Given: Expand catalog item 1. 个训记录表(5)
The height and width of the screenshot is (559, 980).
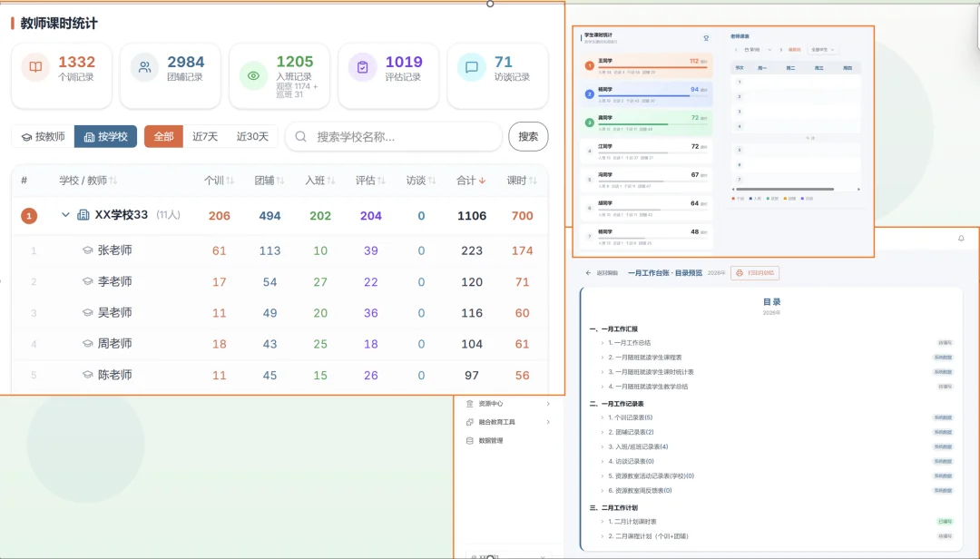Looking at the screenshot, I should [603, 417].
